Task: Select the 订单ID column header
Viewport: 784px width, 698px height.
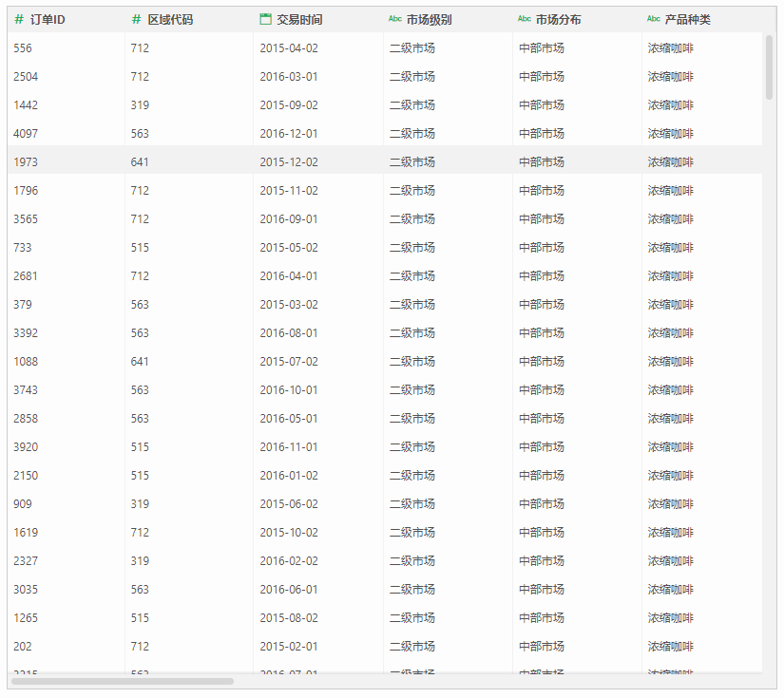Action: (66, 20)
